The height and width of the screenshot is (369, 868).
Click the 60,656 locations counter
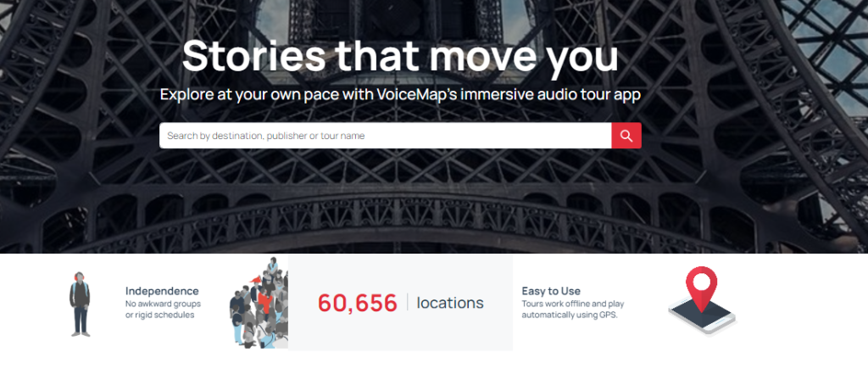pyautogui.click(x=400, y=303)
